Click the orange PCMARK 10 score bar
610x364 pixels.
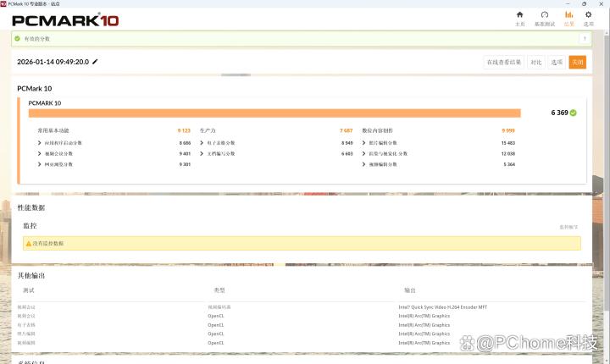click(274, 113)
